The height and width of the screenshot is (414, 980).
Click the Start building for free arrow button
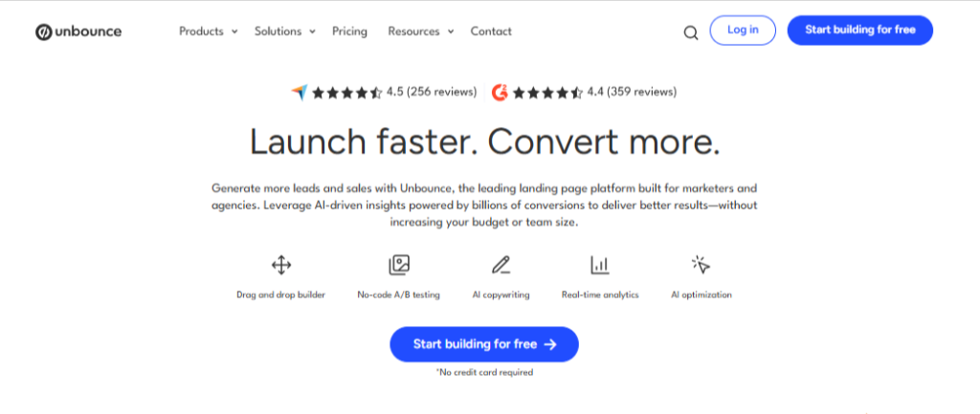pyautogui.click(x=484, y=344)
